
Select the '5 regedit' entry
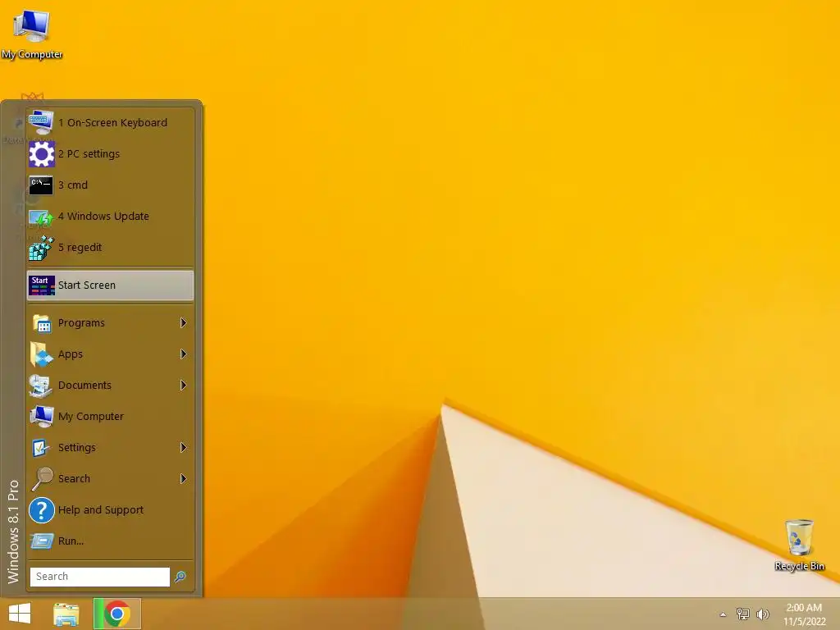click(111, 248)
